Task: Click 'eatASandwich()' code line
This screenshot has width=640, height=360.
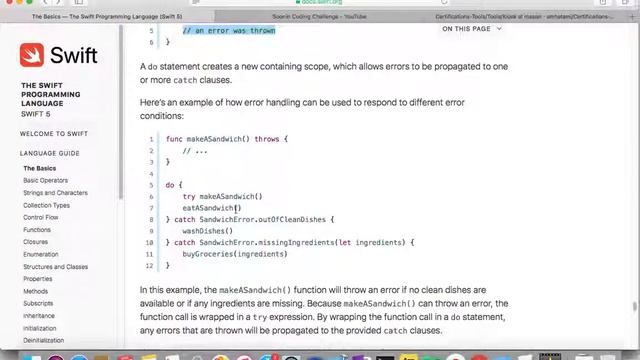Action: point(212,208)
